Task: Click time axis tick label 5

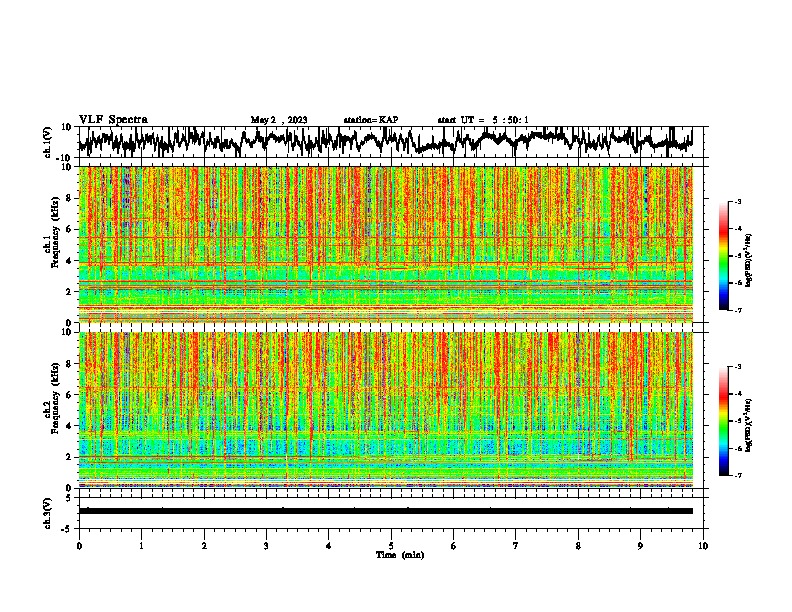Action: pos(391,546)
